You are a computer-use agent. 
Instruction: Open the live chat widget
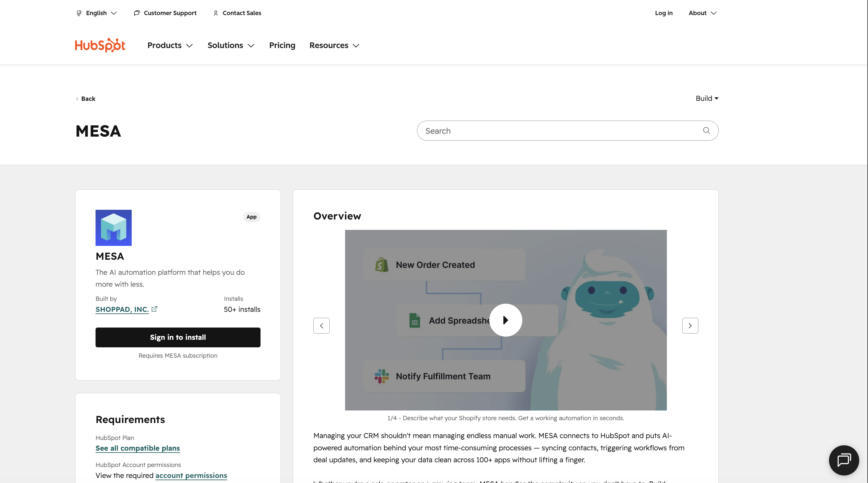(x=844, y=460)
